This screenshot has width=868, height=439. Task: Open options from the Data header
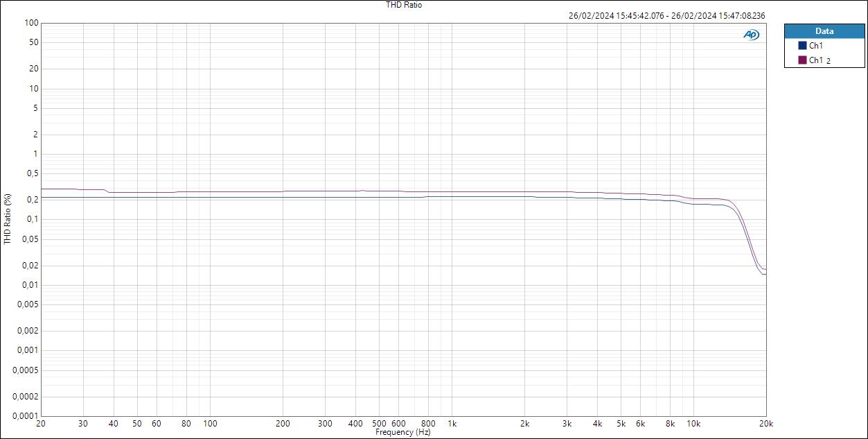click(823, 31)
